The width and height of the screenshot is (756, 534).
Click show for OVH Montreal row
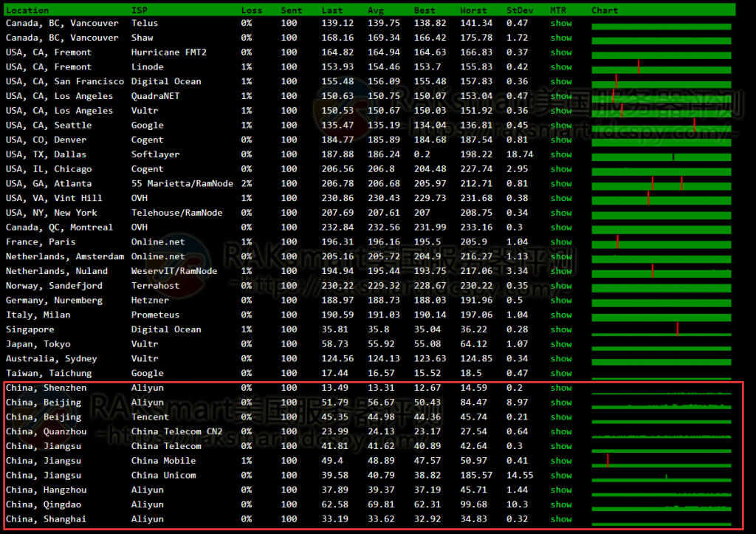561,227
